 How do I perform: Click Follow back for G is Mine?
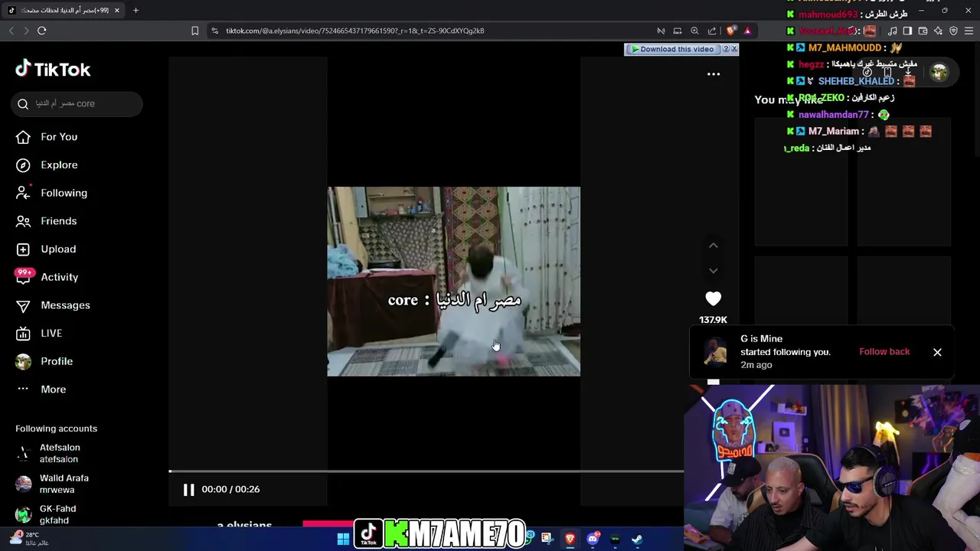[884, 352]
